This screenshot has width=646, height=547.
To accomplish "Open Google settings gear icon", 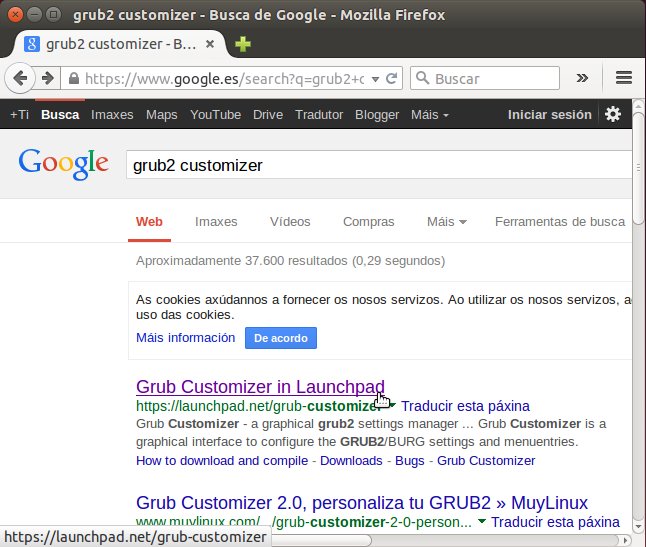I will point(613,114).
